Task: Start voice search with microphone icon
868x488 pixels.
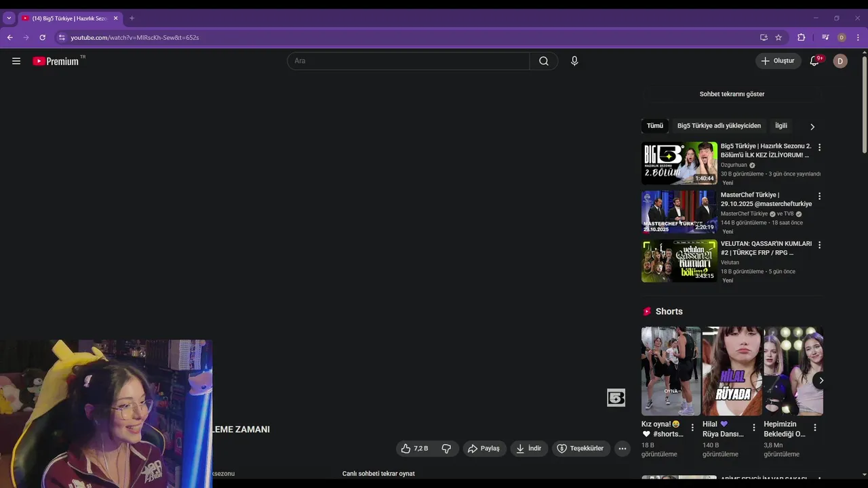Action: 574,61
